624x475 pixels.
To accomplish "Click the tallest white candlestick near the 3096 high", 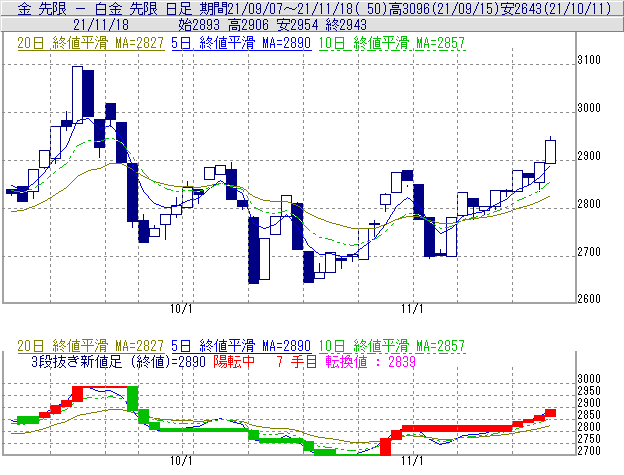I will click(78, 95).
